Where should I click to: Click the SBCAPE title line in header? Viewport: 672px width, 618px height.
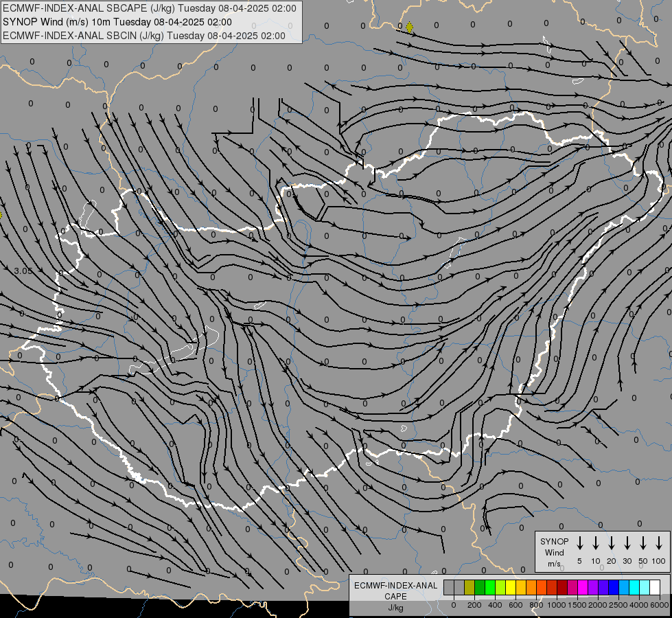pyautogui.click(x=149, y=8)
